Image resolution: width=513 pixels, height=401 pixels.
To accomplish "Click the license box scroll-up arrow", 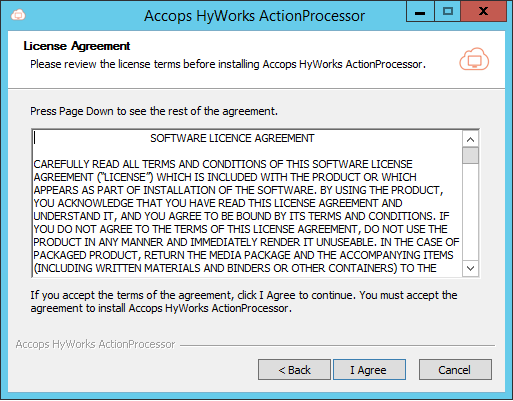I will [470, 139].
